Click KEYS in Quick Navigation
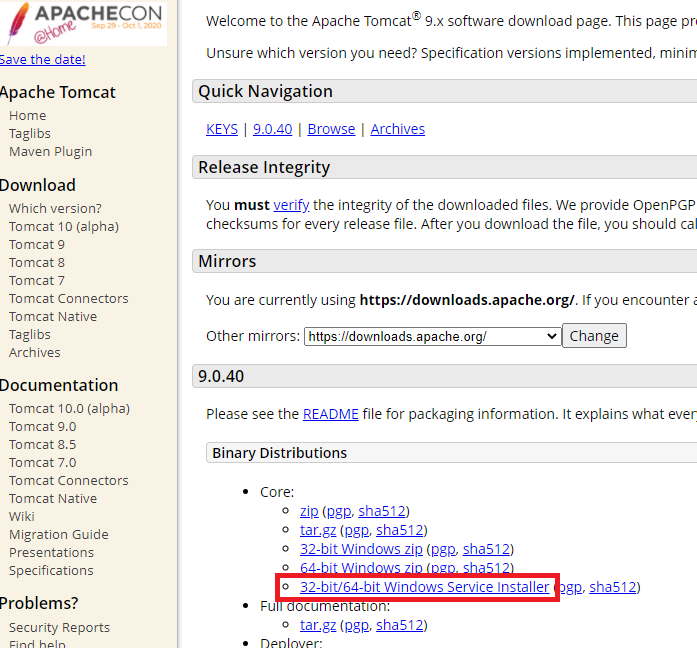697x648 pixels. (x=222, y=129)
